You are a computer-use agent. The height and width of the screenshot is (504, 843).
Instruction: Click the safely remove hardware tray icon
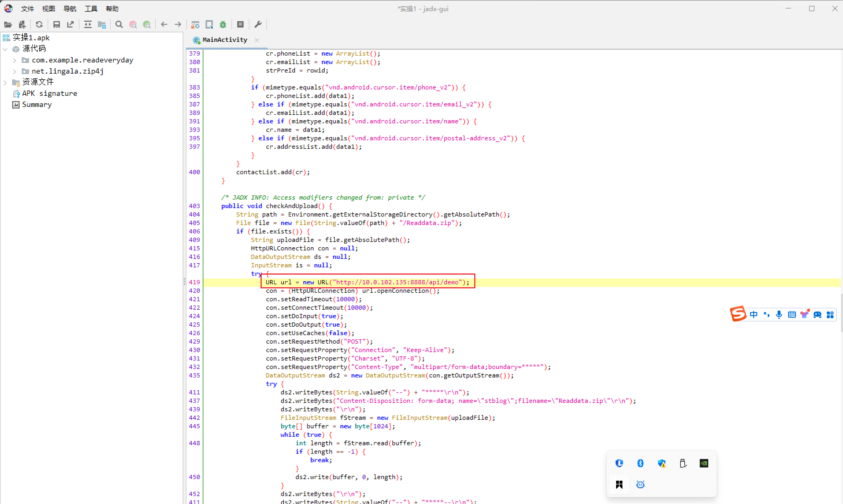[x=683, y=463]
